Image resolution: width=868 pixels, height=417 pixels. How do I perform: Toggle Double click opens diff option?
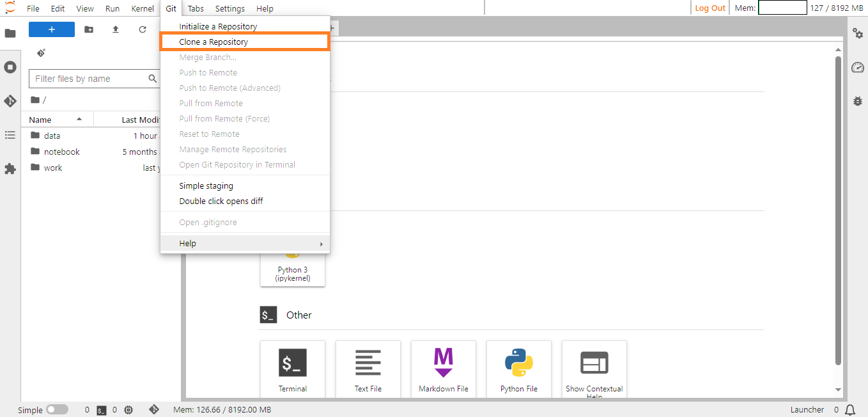click(221, 201)
